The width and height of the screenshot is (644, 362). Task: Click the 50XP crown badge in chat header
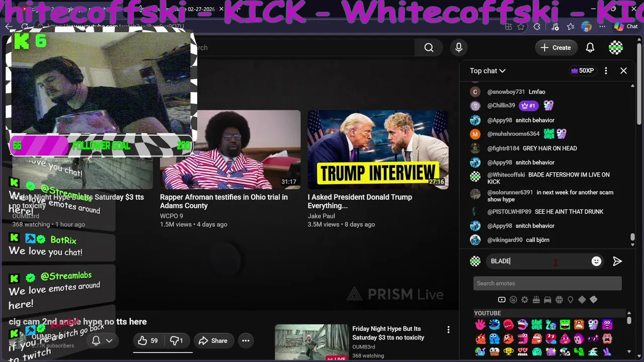click(582, 71)
